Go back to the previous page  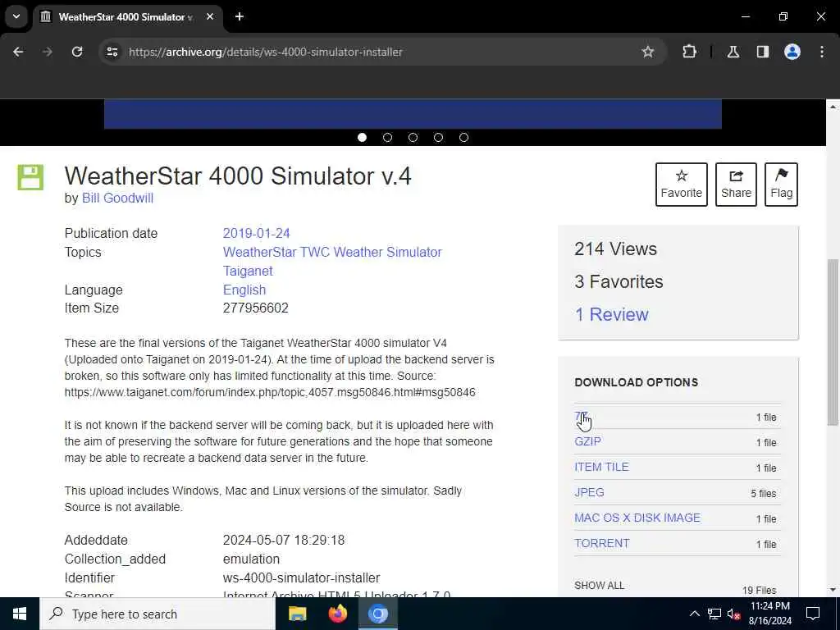[18, 52]
